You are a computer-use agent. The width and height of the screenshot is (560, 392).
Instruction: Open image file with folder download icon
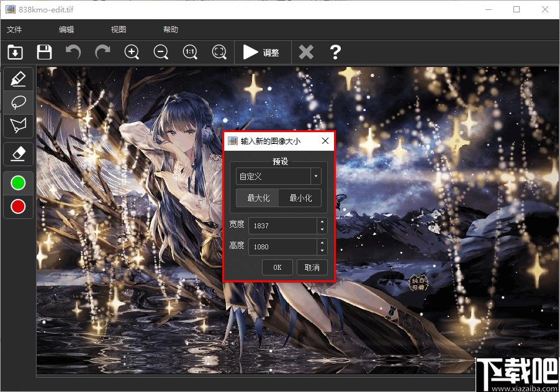click(x=15, y=53)
